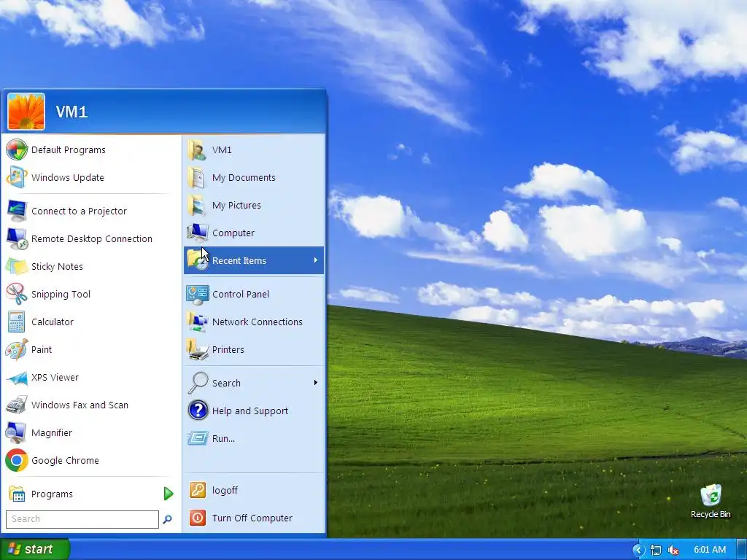Expand Programs green arrow
Image resolution: width=747 pixels, height=560 pixels.
169,494
